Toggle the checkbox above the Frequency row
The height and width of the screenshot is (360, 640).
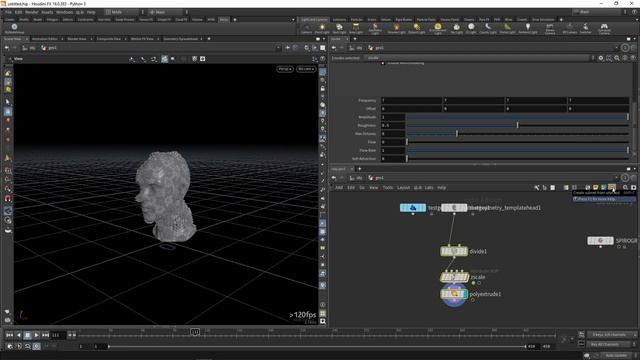pyautogui.click(x=382, y=63)
